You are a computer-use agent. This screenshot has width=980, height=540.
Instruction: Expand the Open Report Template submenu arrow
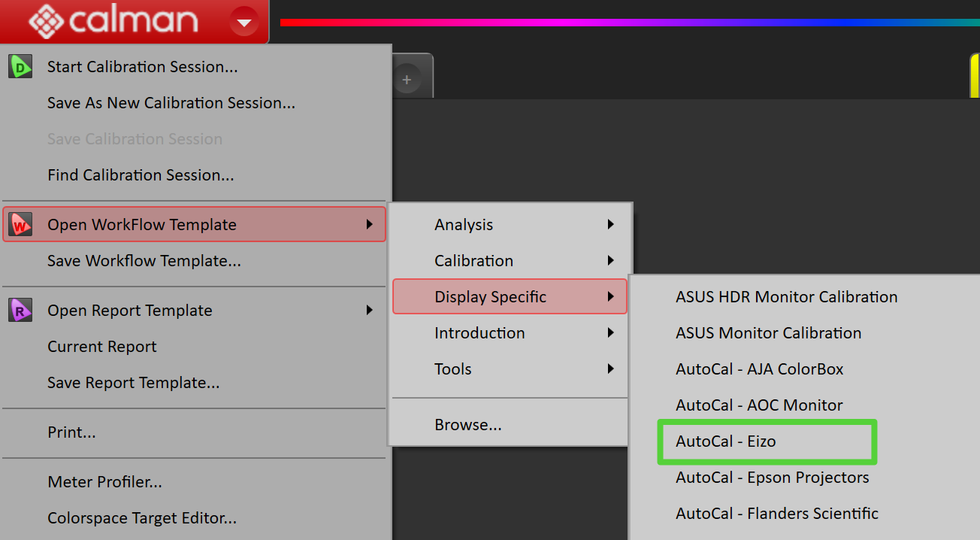tap(369, 310)
